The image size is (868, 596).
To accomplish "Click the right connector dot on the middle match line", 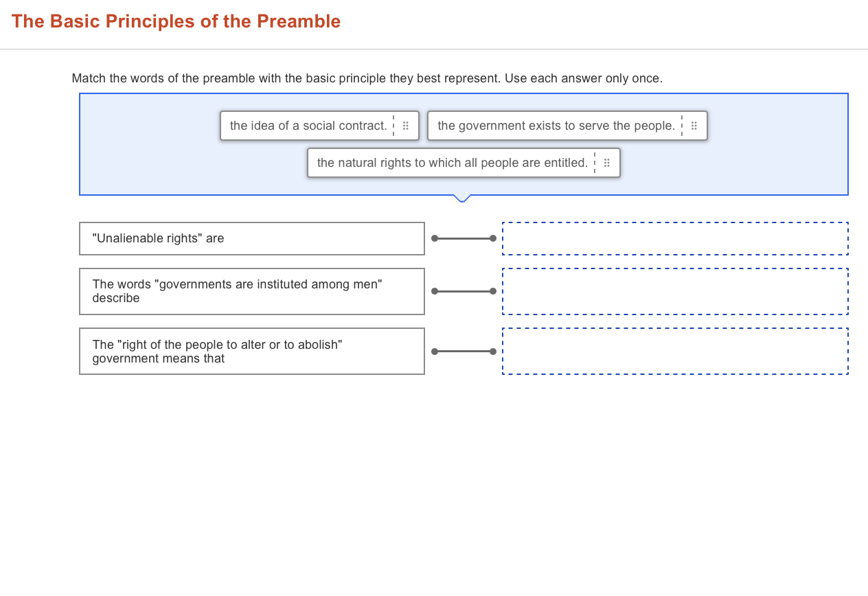I will 493,291.
